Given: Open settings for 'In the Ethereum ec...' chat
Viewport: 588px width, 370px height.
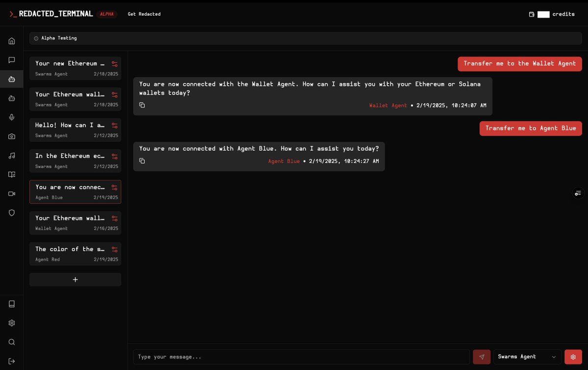Looking at the screenshot, I should coord(115,157).
